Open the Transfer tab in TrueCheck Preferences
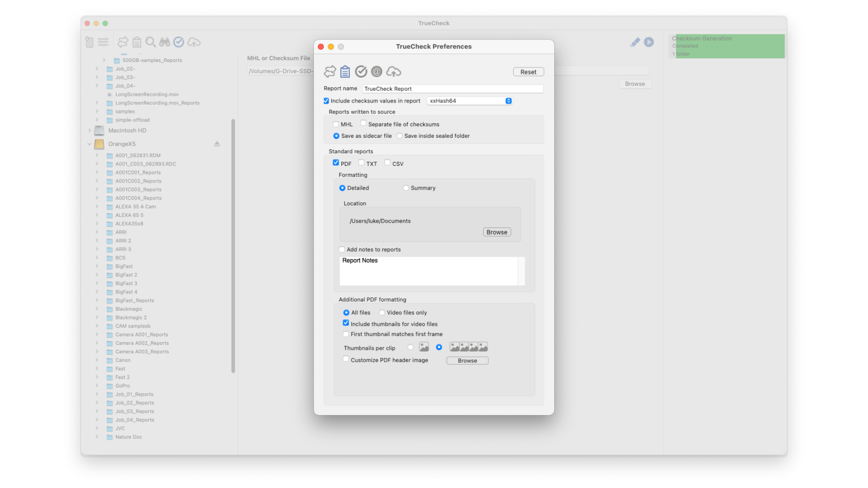The height and width of the screenshot is (488, 868). click(330, 71)
